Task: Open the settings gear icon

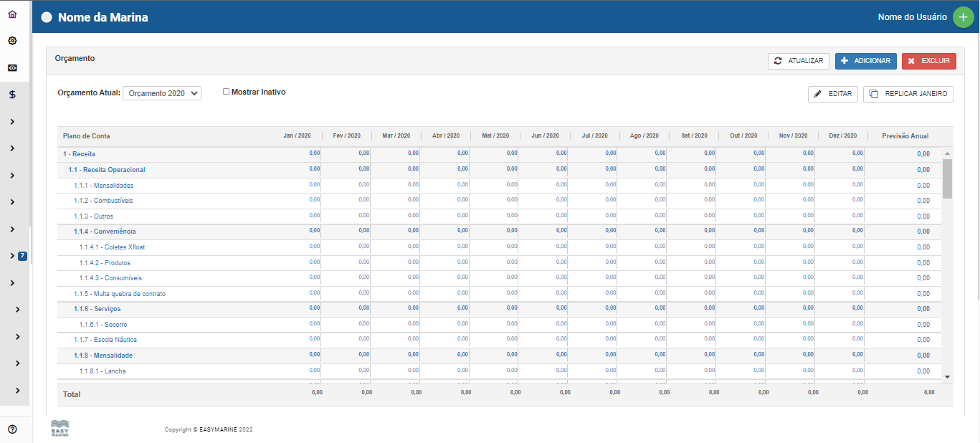Action: click(x=12, y=41)
